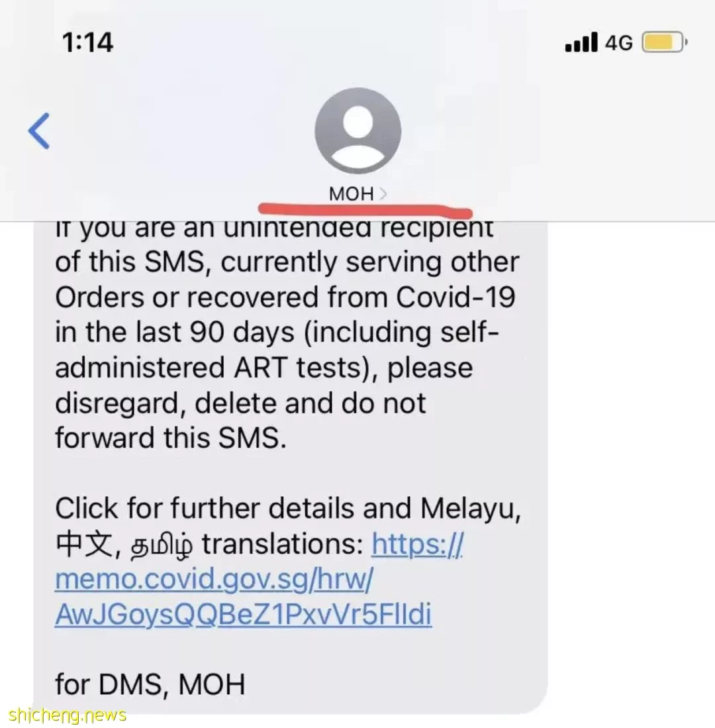Tap the yellow battery indicator
Image resolution: width=715 pixels, height=728 pixels.
pos(665,42)
